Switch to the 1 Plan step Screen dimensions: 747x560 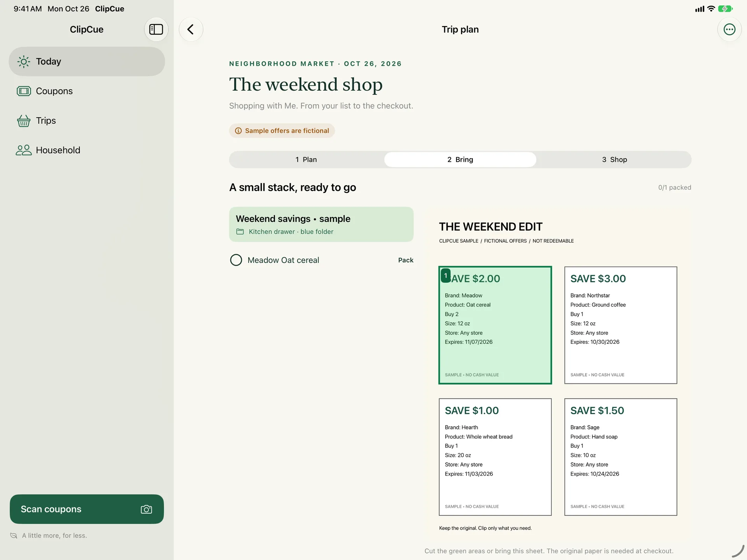point(306,159)
